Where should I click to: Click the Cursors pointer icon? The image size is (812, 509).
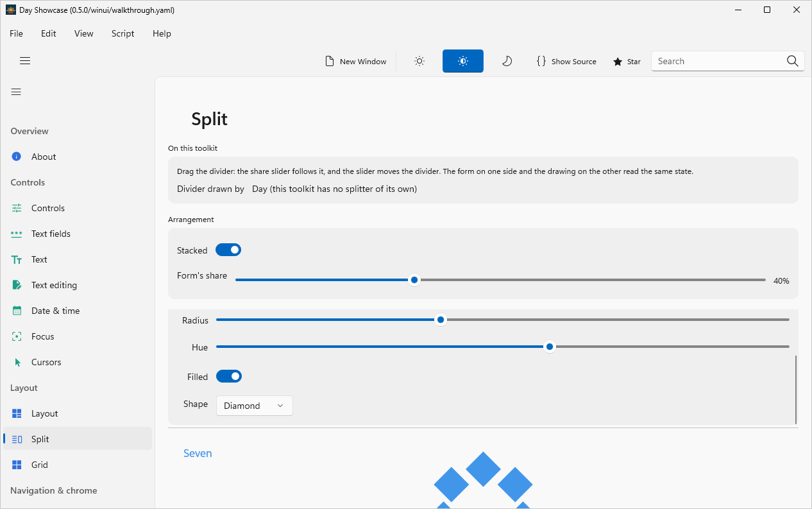[x=17, y=362]
